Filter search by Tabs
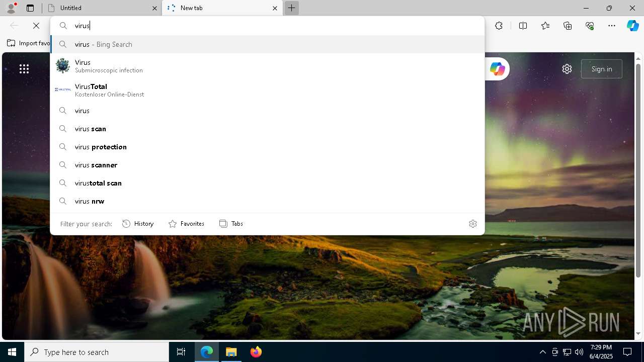The height and width of the screenshot is (362, 644). [231, 224]
